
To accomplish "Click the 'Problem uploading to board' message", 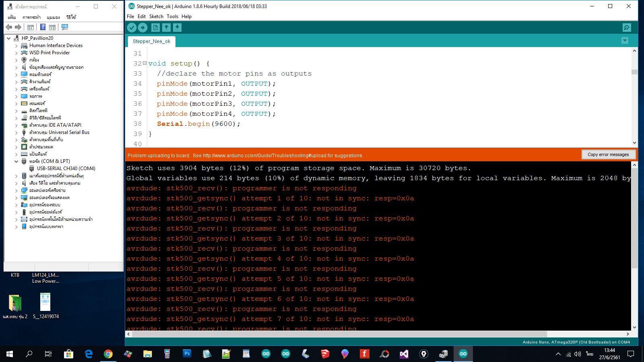I will click(x=245, y=156).
